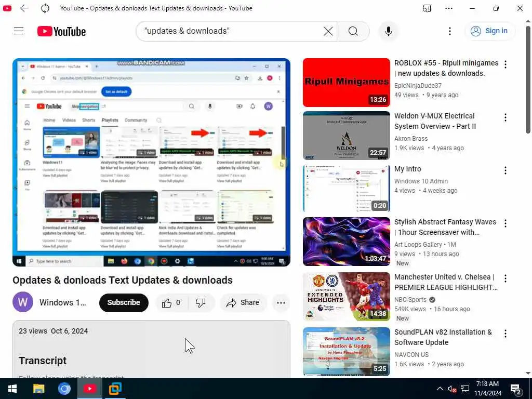This screenshot has width=532, height=399.
Task: Visit Akron Brass channel
Action: pyautogui.click(x=411, y=138)
